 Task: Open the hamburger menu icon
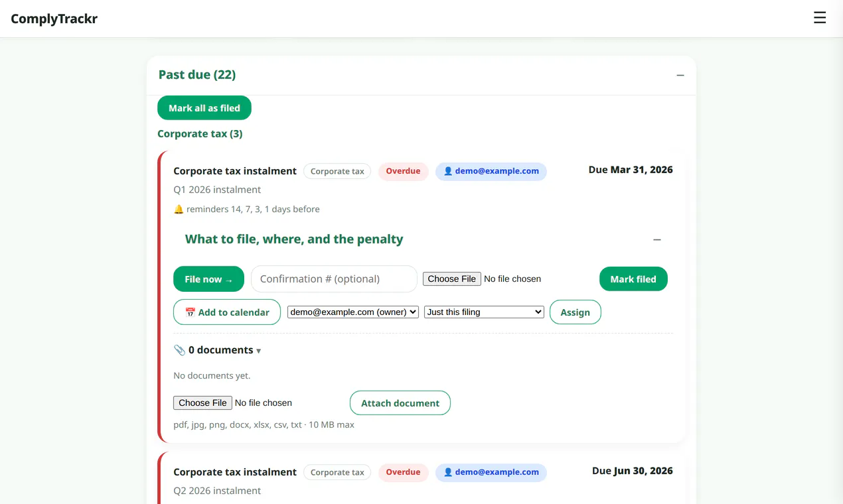tap(820, 18)
